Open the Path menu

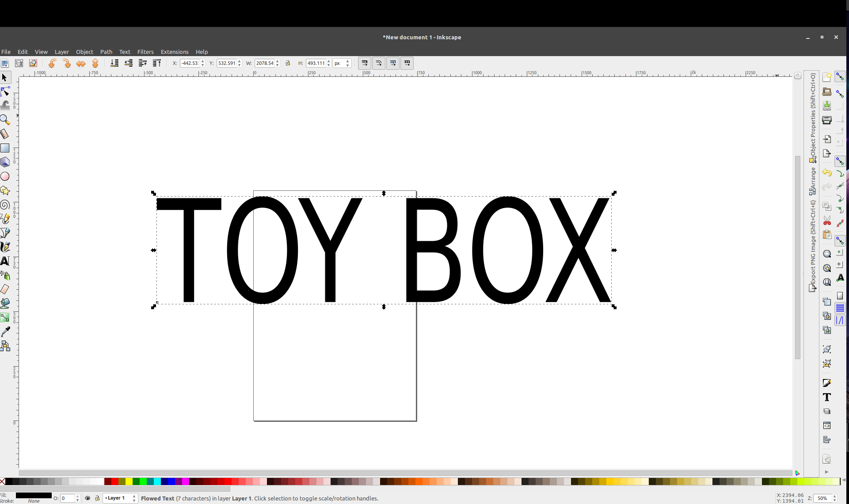click(106, 52)
